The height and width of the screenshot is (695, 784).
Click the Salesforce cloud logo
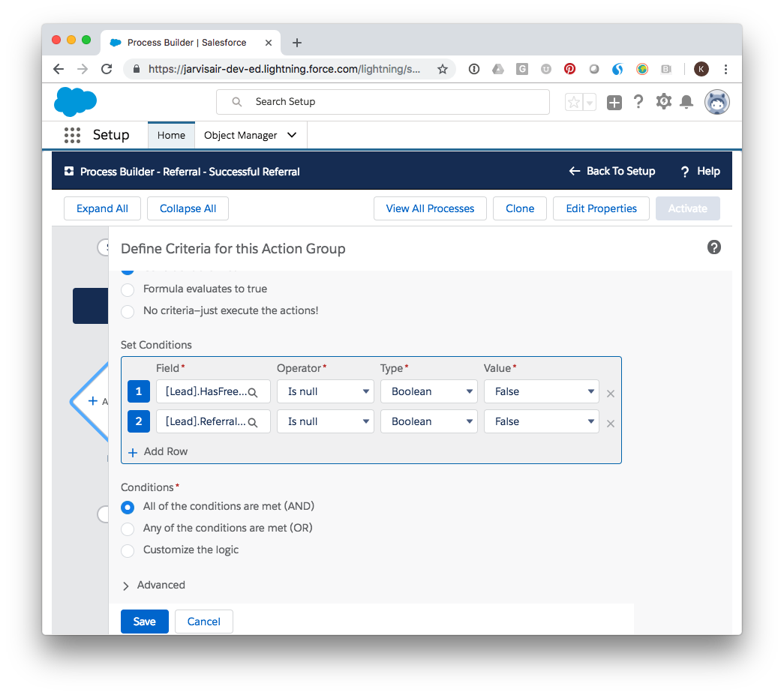tap(75, 101)
